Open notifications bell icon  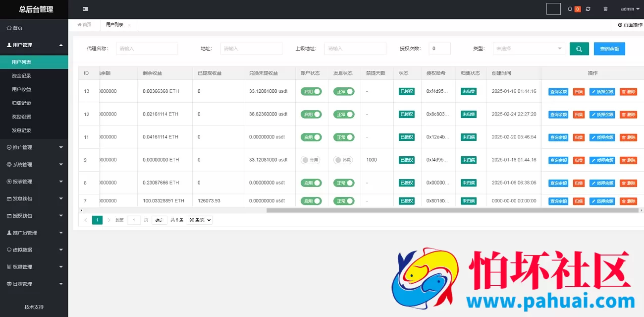pos(570,9)
